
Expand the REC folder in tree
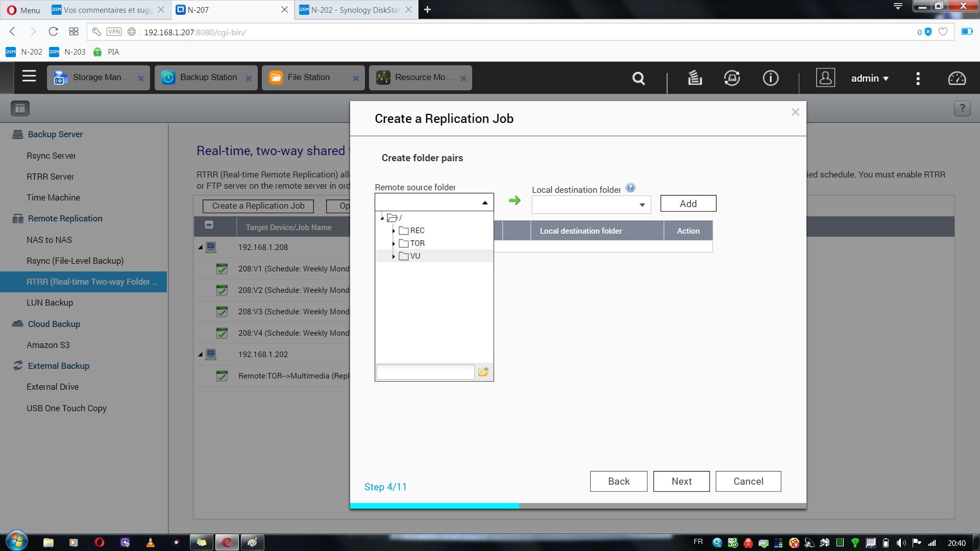point(394,231)
